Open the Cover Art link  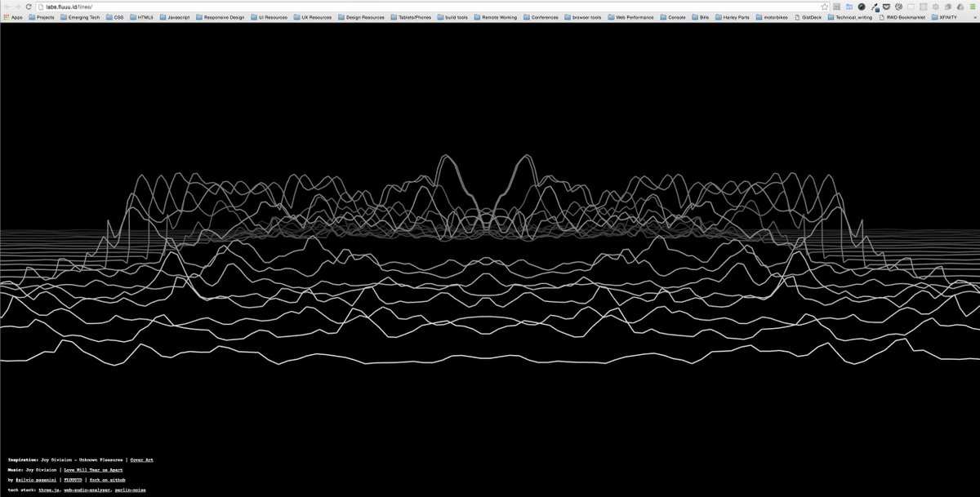click(x=141, y=460)
